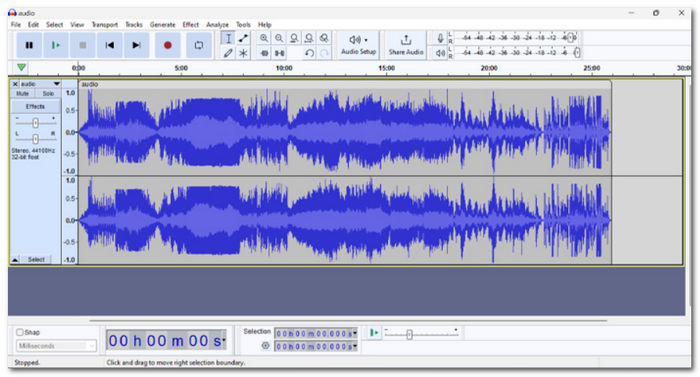Click the green playhead marker on timeline

coord(21,68)
